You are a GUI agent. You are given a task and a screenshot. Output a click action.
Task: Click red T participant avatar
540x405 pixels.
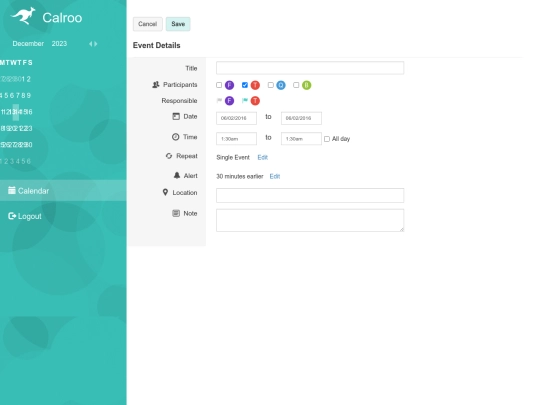(x=255, y=85)
